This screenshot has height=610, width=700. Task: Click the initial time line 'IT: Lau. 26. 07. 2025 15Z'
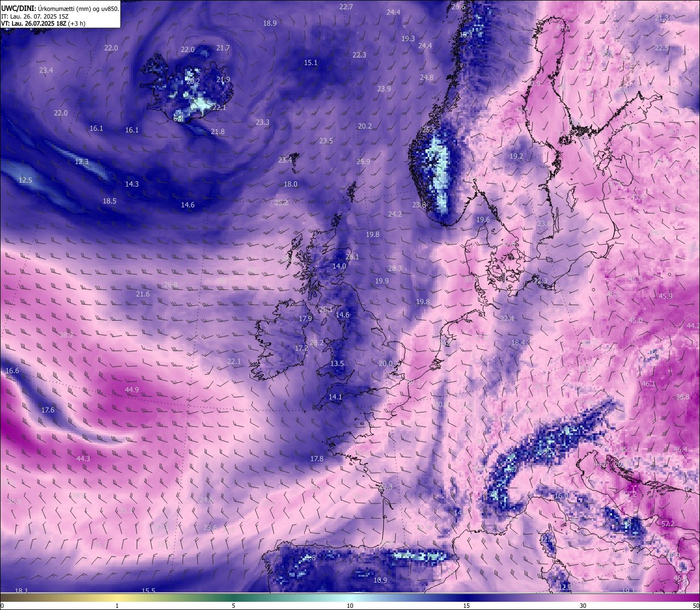tap(35, 16)
